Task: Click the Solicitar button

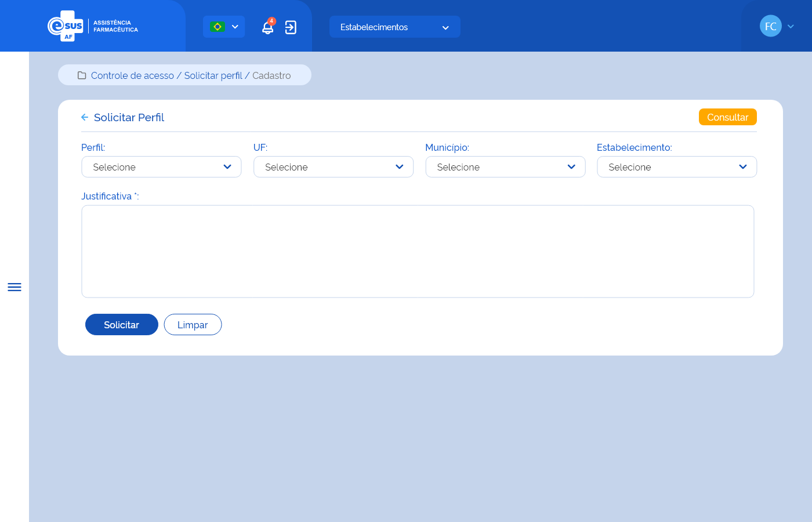Action: 122,325
